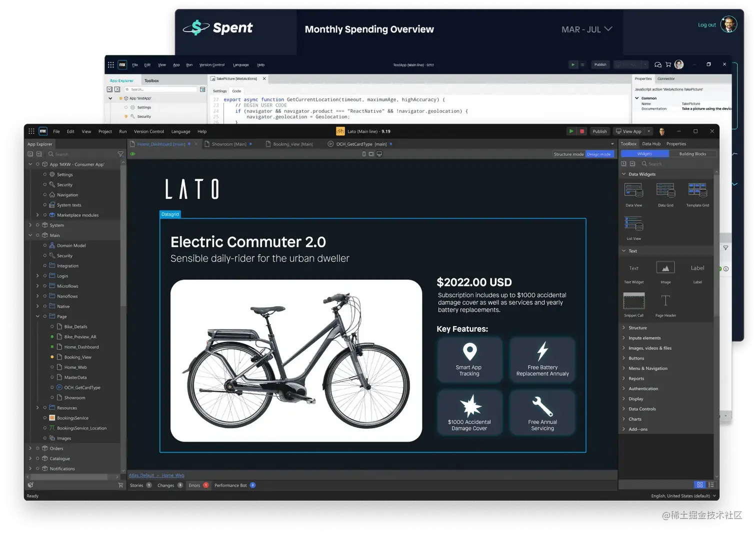
Task: Select the Snippet Call widget in the Toolbox
Action: 633,305
